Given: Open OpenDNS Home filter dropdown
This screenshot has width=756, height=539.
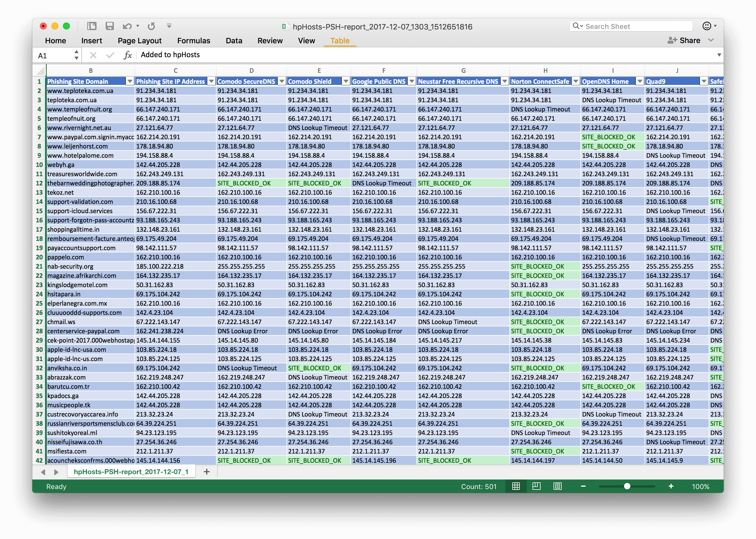Looking at the screenshot, I should point(640,81).
